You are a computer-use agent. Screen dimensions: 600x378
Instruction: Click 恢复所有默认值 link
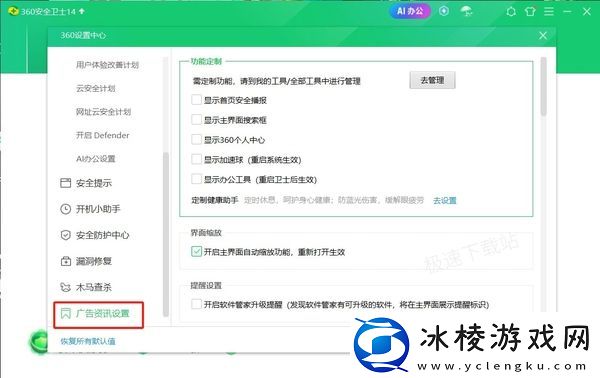pos(88,341)
